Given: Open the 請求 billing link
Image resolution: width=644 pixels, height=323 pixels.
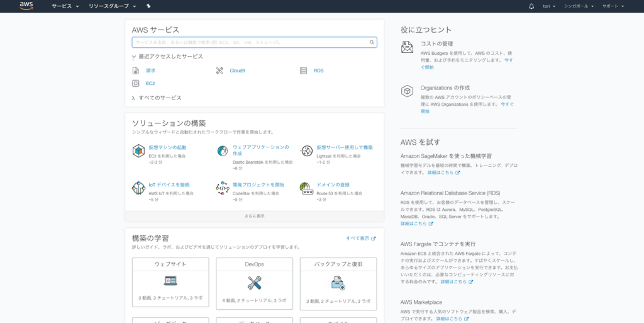Looking at the screenshot, I should 151,71.
